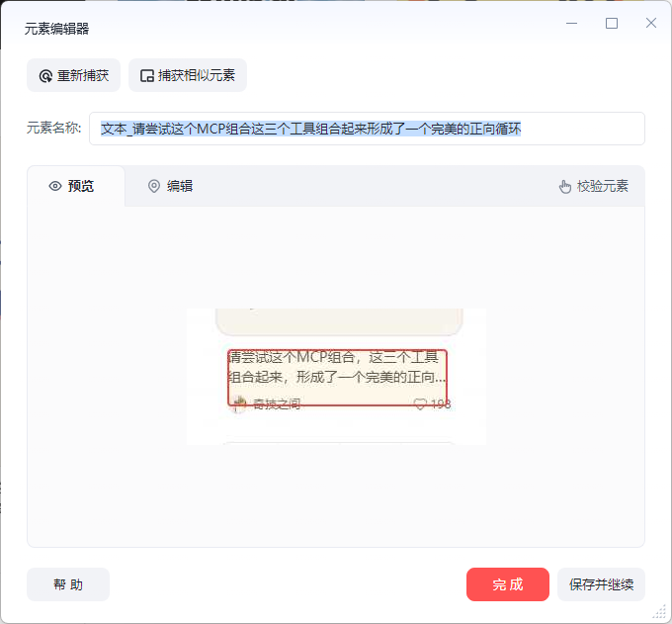This screenshot has height=624, width=672.
Task: Focus the 元素名称 input field
Action: coord(367,129)
